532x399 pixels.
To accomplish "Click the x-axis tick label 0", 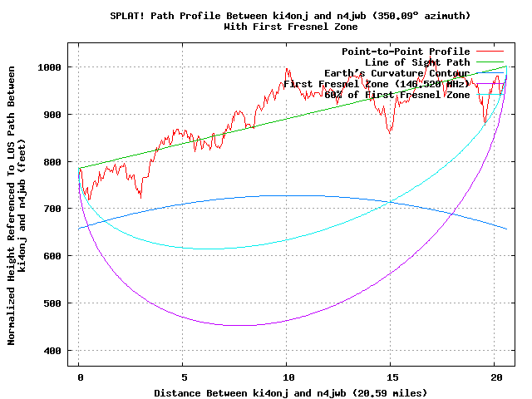I will 80,377.
